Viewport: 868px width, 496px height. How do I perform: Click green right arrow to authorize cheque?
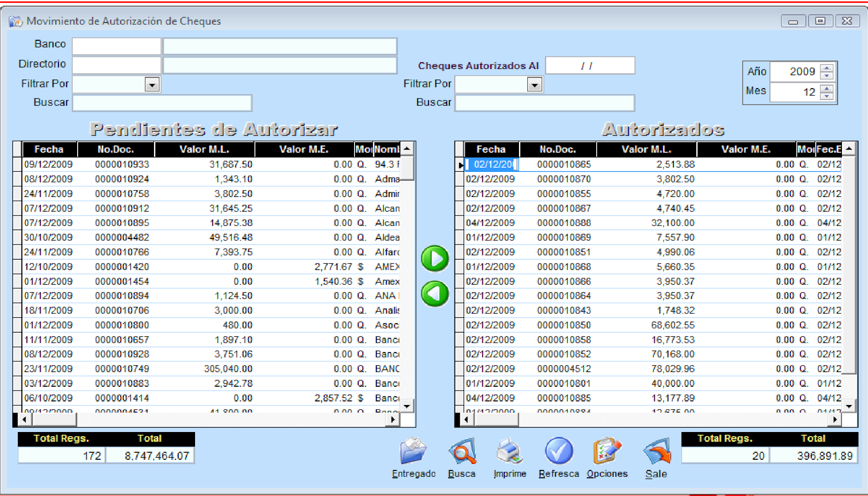click(435, 259)
